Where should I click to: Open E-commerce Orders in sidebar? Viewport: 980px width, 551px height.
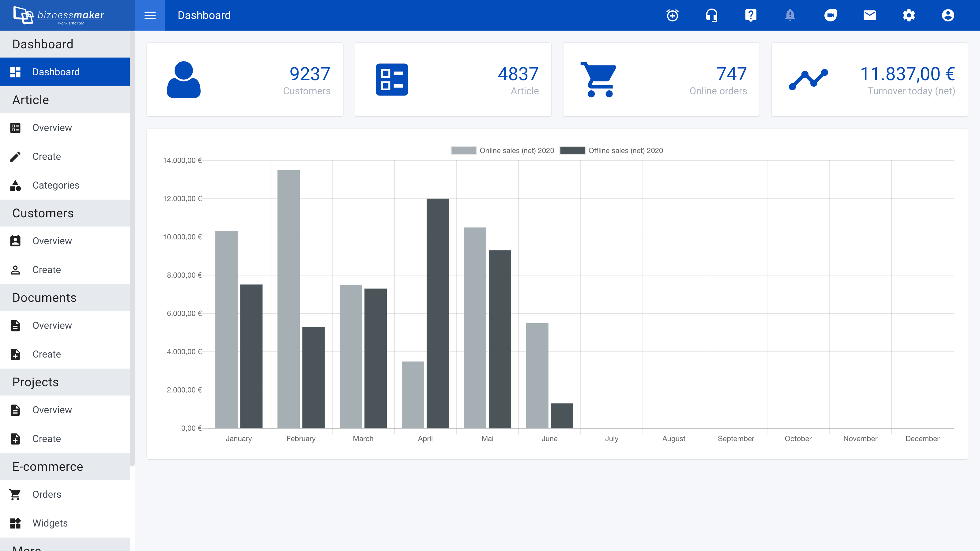coord(47,494)
